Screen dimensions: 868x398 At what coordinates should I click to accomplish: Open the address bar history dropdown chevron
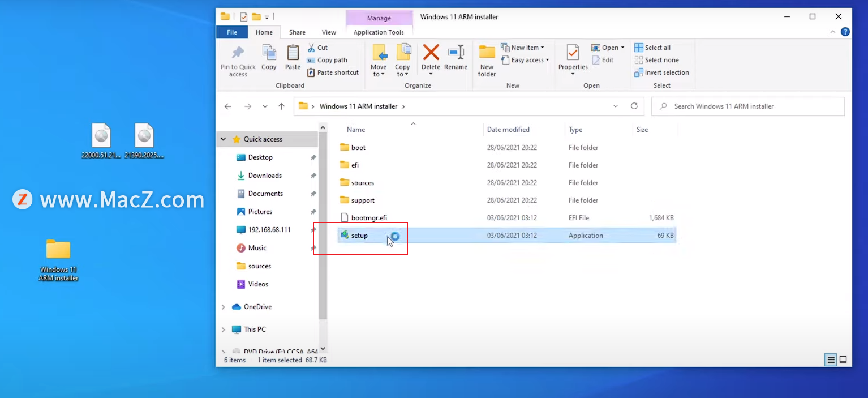(616, 106)
